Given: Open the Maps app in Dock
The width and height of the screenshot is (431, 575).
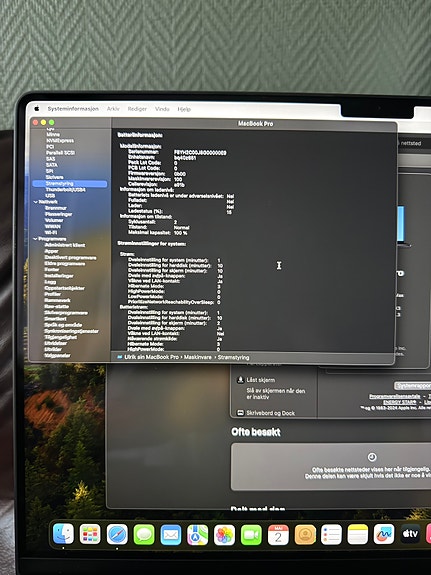Looking at the screenshot, I should [197, 535].
